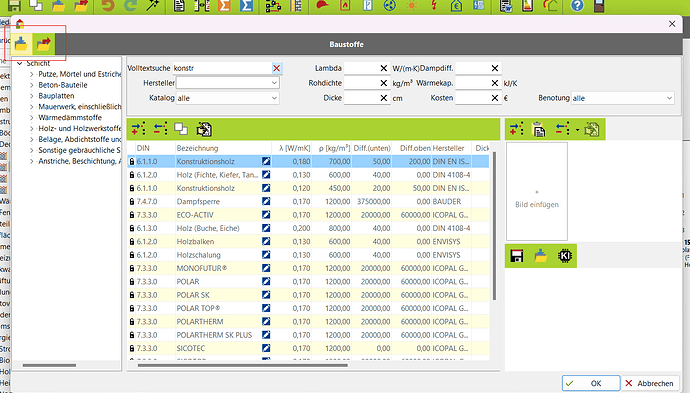Click the Bild einfügen image box
The image size is (690, 393).
tap(537, 191)
